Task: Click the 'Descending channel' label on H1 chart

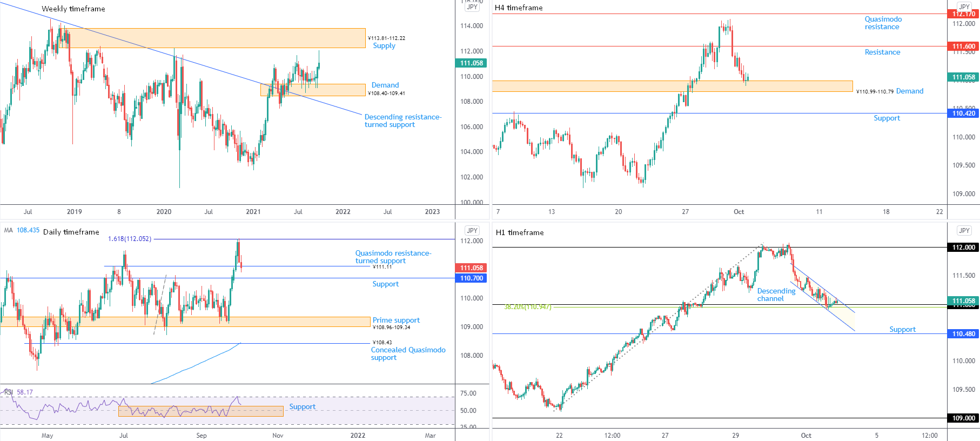Action: tap(776, 295)
